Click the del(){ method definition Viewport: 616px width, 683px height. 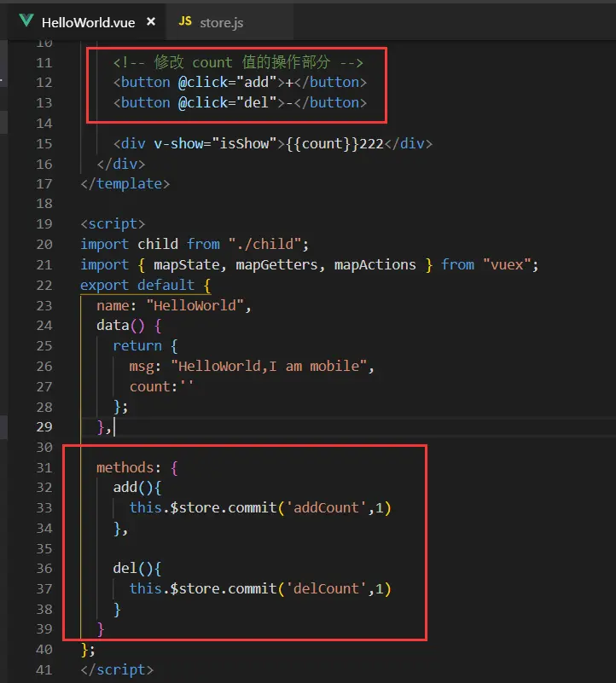(x=137, y=569)
